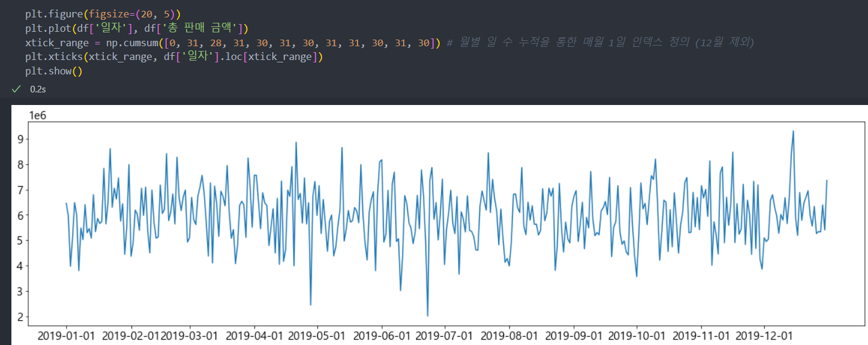Click the 2019-08-01 x-axis tick label
This screenshot has height=345, width=868.
coord(510,335)
